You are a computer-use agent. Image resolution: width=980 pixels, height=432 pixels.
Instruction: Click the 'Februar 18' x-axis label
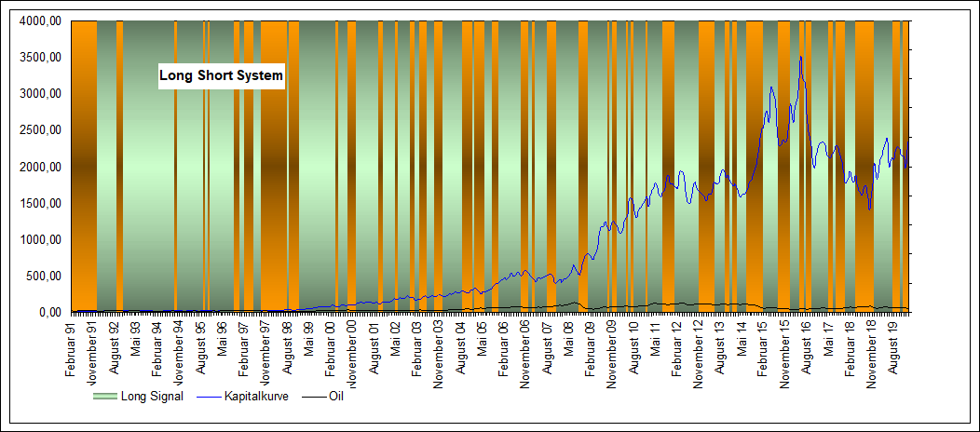click(850, 349)
